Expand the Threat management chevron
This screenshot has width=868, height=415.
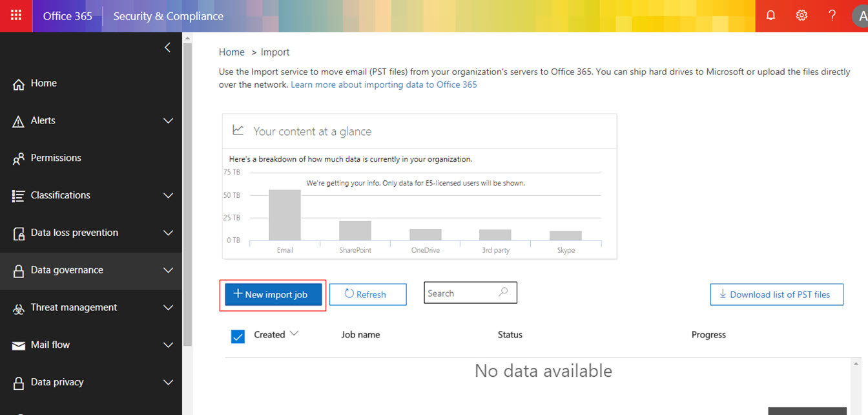point(169,308)
